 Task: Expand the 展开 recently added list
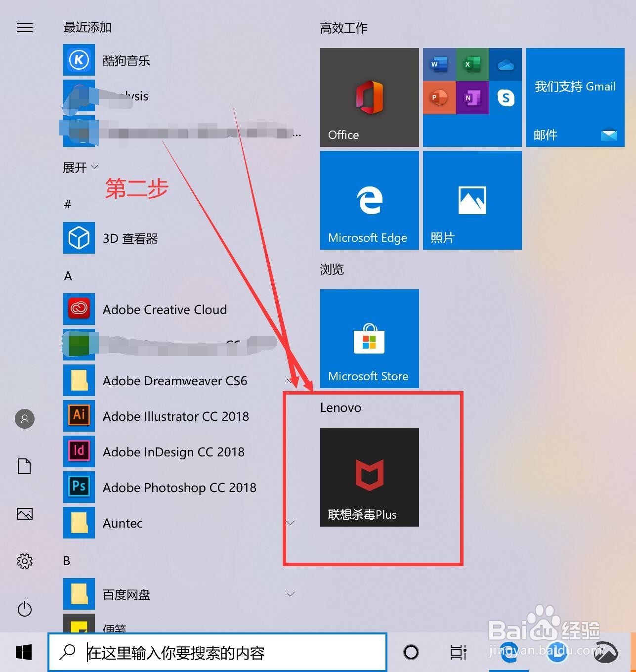(81, 168)
